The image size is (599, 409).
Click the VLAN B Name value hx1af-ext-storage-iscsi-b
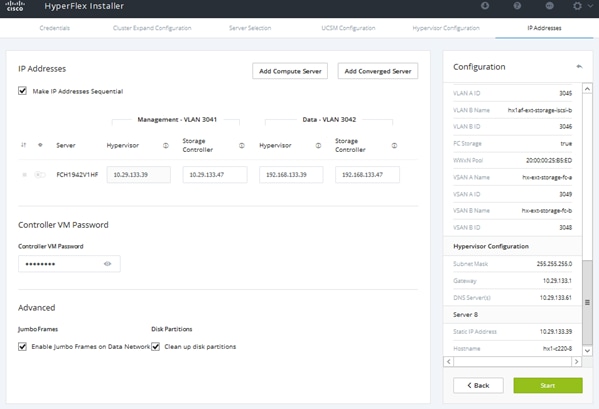(x=539, y=110)
